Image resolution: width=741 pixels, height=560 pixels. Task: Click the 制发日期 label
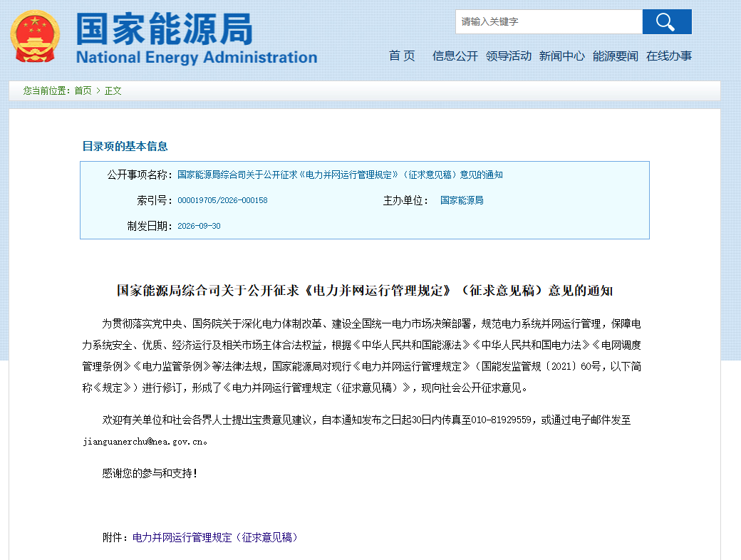150,226
